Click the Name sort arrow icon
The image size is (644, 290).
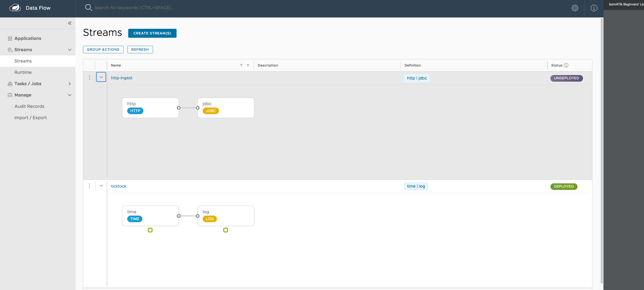coord(241,65)
